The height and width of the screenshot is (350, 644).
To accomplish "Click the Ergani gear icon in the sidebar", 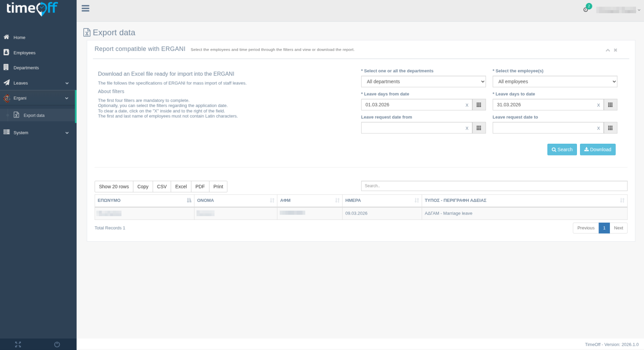I will tap(6, 98).
